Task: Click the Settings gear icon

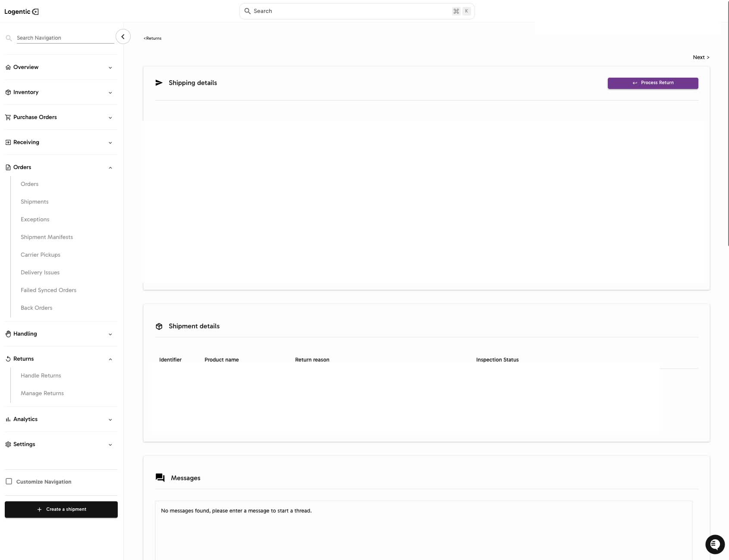Action: (x=8, y=444)
